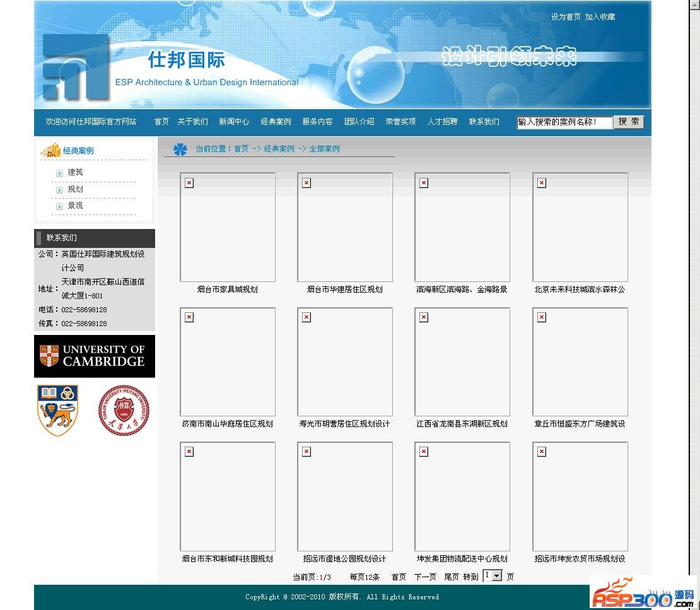Open thumbnail above 滨海新区滨海路、金海路景
This screenshot has width=700, height=610.
click(x=462, y=227)
